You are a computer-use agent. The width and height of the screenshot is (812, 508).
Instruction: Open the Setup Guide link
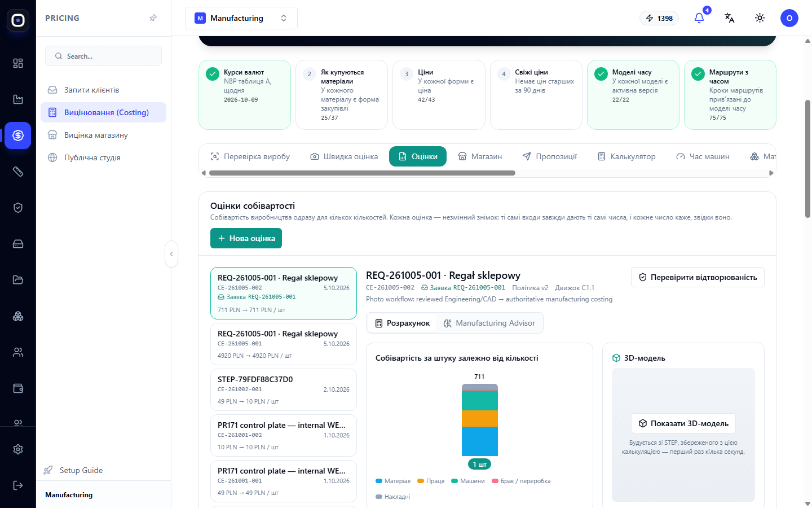pyautogui.click(x=73, y=470)
